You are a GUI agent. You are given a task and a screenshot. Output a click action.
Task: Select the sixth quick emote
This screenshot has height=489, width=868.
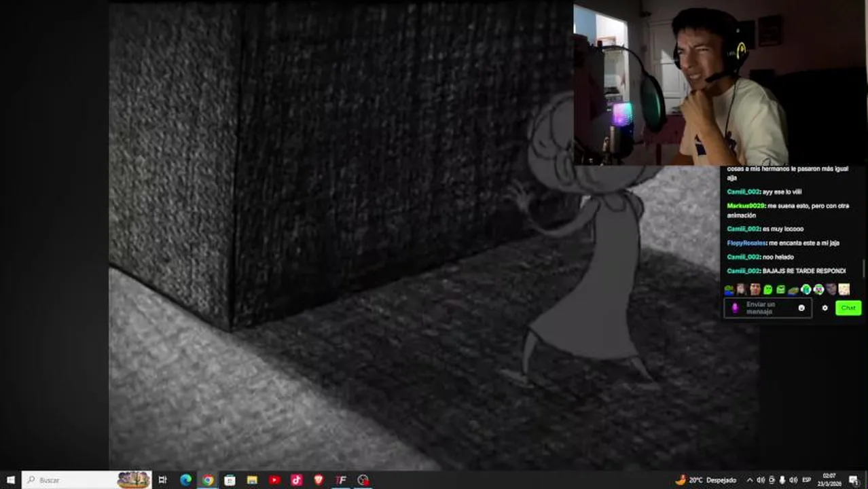pyautogui.click(x=793, y=289)
